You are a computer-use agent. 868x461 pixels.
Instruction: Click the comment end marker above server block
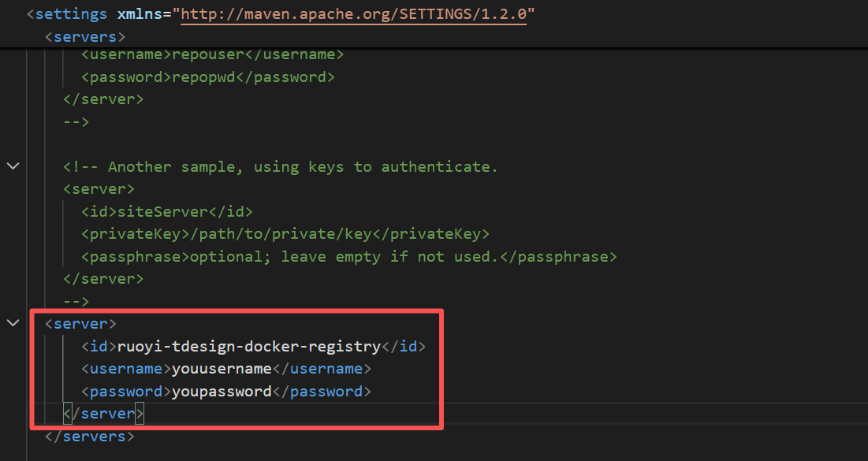pos(76,301)
